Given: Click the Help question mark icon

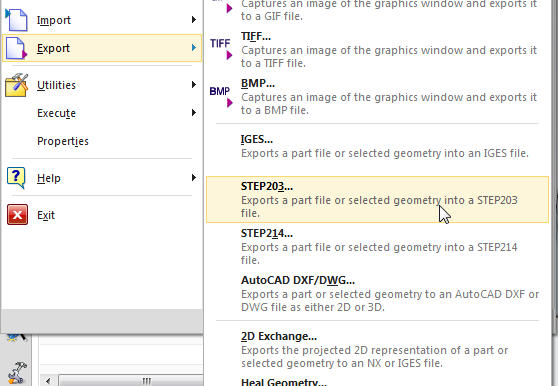Looking at the screenshot, I should [16, 178].
